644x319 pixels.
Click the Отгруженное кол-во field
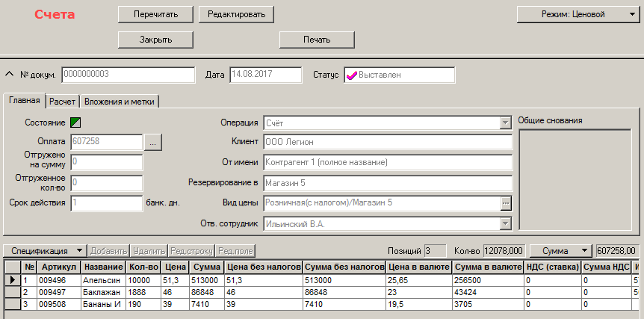coord(107,183)
